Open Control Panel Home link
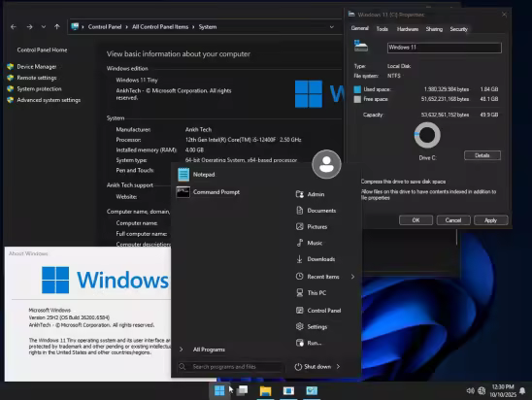 point(42,50)
